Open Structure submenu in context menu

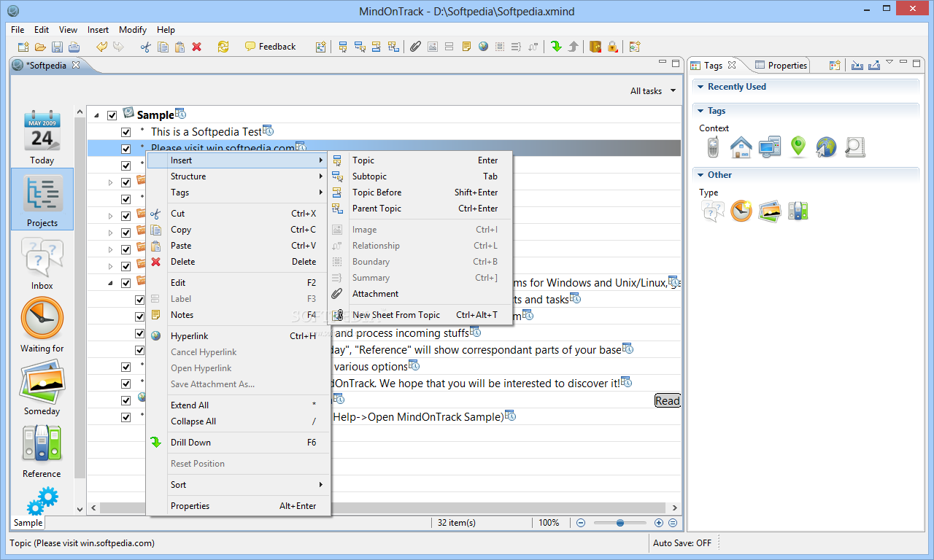coord(239,176)
